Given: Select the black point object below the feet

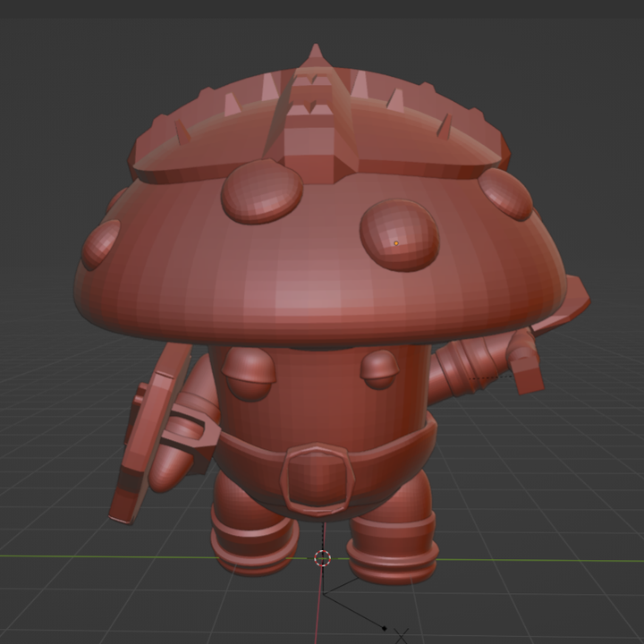Looking at the screenshot, I should point(385,627).
